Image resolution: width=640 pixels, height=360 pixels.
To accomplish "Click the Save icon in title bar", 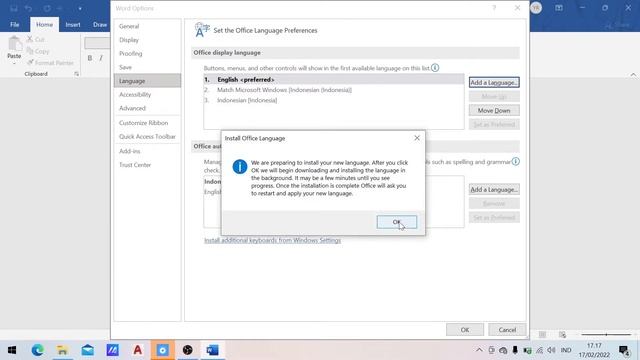I will click(x=14, y=8).
